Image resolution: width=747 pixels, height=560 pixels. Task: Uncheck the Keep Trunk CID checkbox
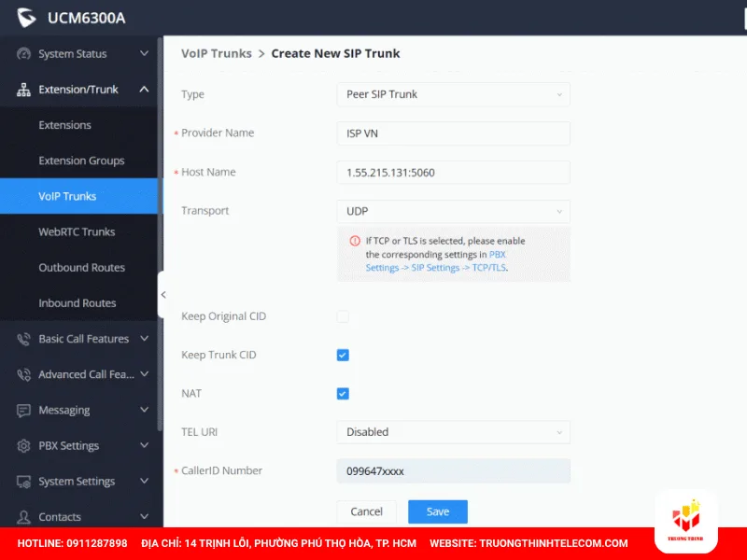click(x=343, y=355)
